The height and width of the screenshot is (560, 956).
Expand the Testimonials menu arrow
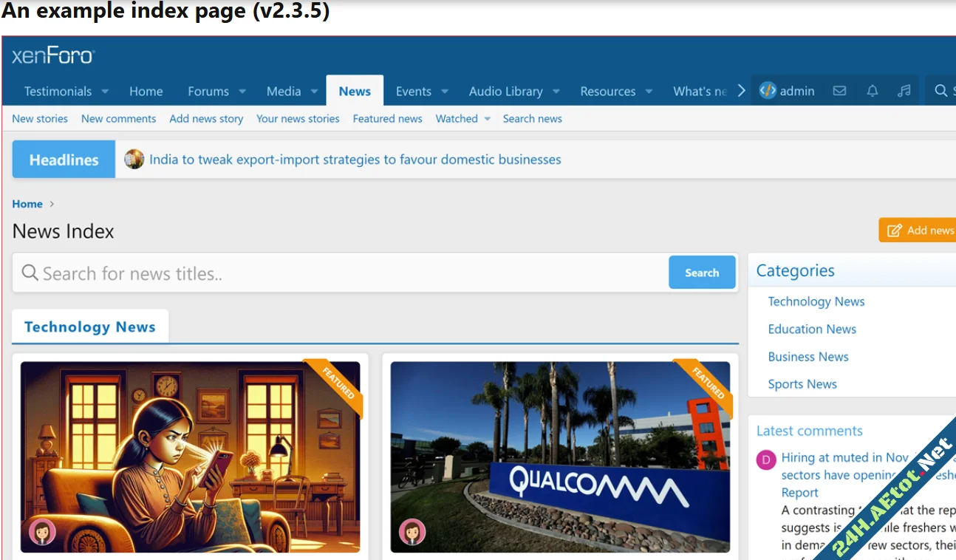[105, 92]
